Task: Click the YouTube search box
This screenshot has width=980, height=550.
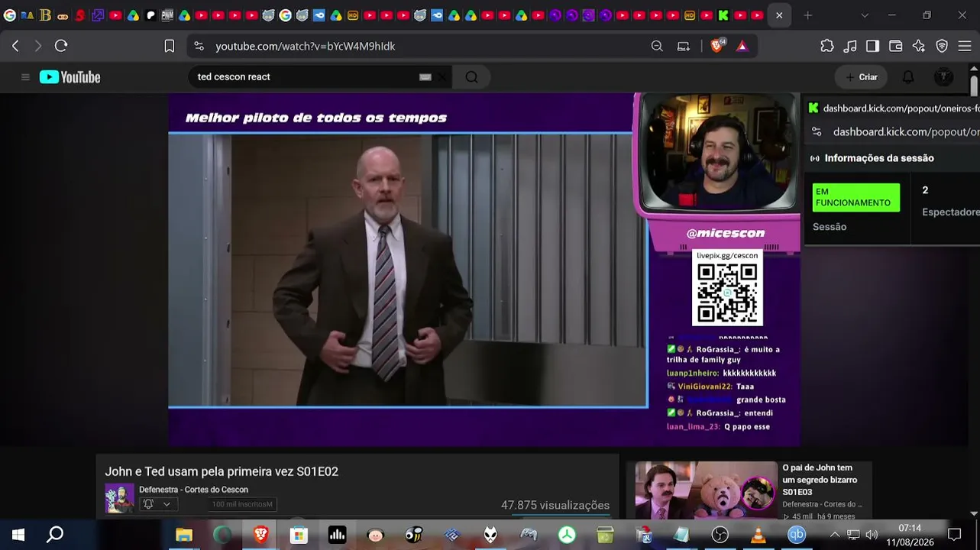Action: point(306,77)
